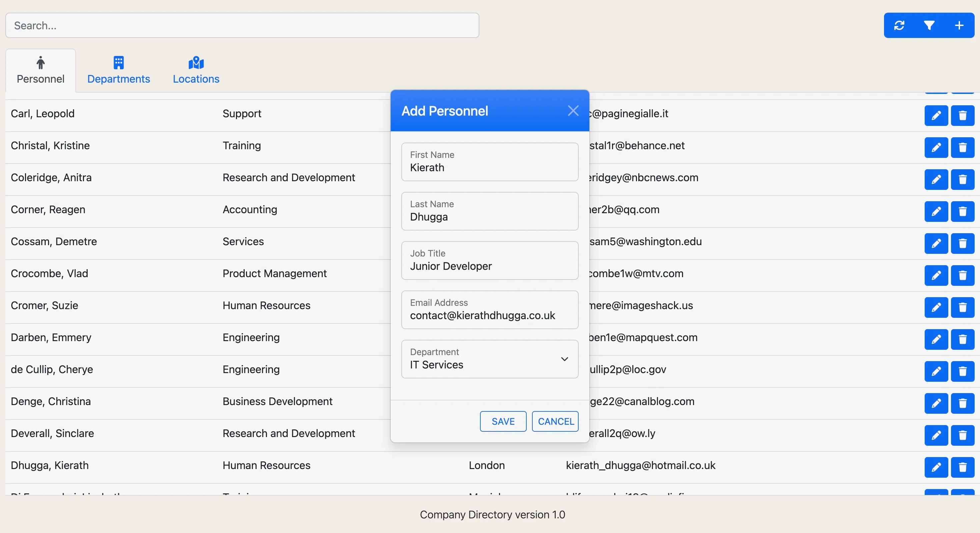Edit Carl, Leopold with pencil icon

(x=936, y=115)
